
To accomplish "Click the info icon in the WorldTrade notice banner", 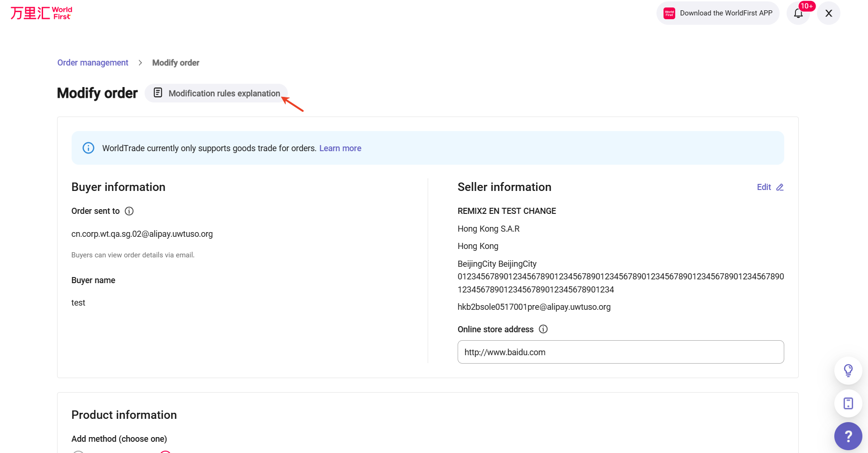I will point(88,148).
